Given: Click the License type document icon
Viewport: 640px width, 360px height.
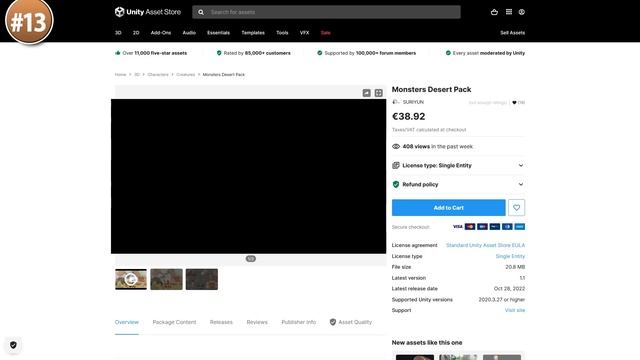Looking at the screenshot, I should point(396,165).
